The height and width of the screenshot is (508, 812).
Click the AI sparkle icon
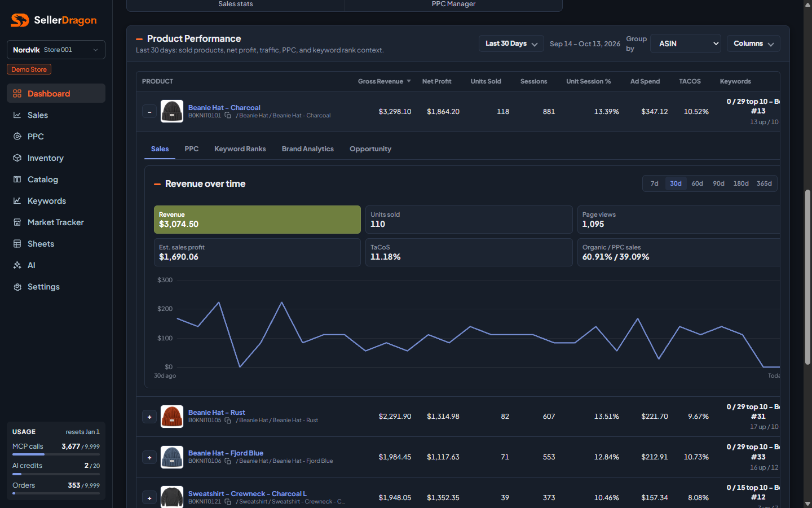click(17, 265)
